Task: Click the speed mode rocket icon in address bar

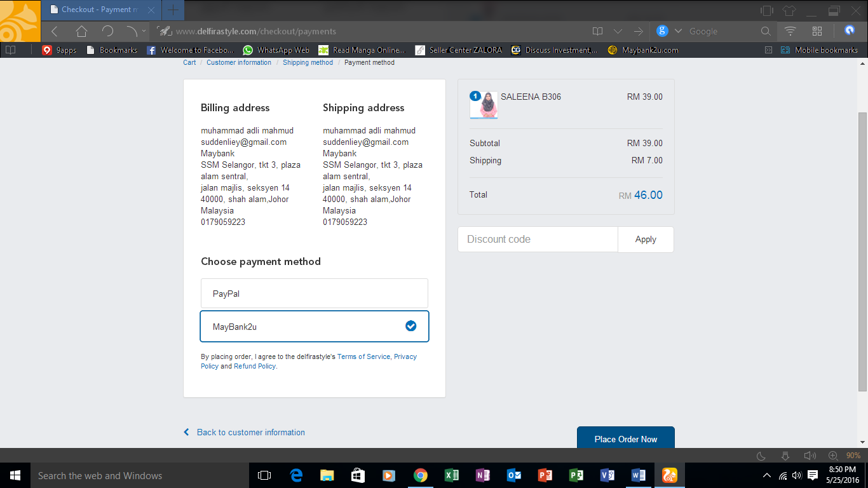Action: (x=165, y=31)
